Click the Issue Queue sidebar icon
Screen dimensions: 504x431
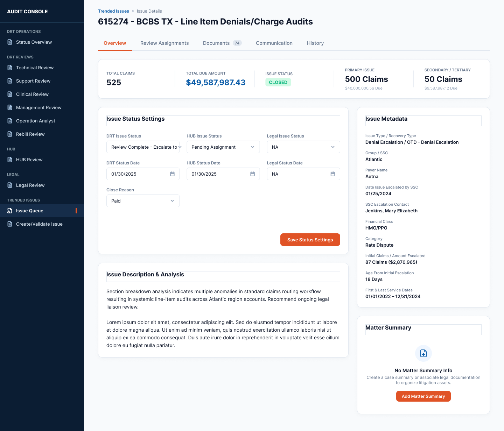[10, 211]
